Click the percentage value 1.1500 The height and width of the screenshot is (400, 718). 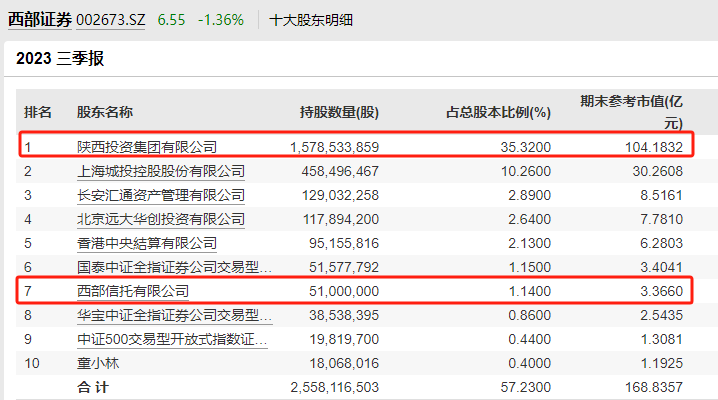pos(529,267)
